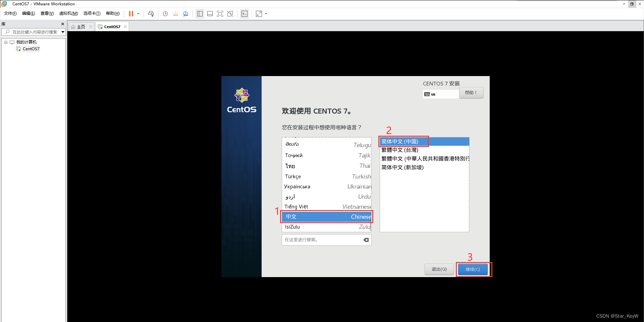
Task: Collapse the 我的计算机 tree node
Action: coord(5,42)
